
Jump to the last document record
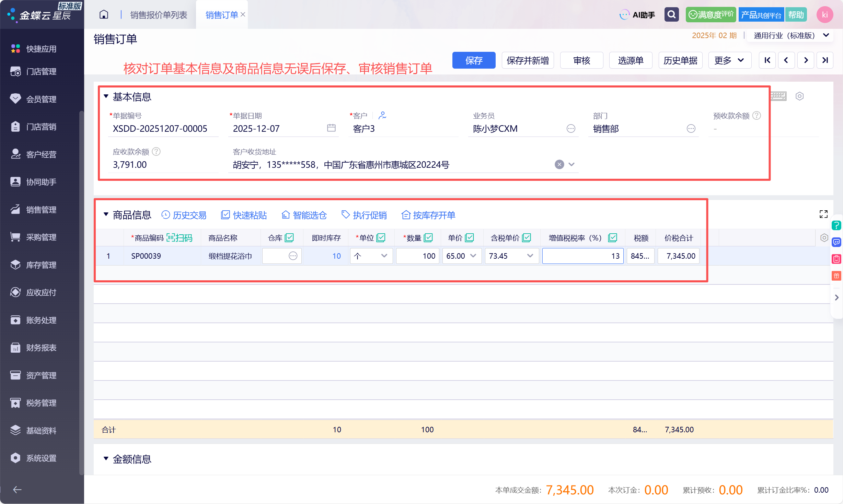tap(825, 60)
